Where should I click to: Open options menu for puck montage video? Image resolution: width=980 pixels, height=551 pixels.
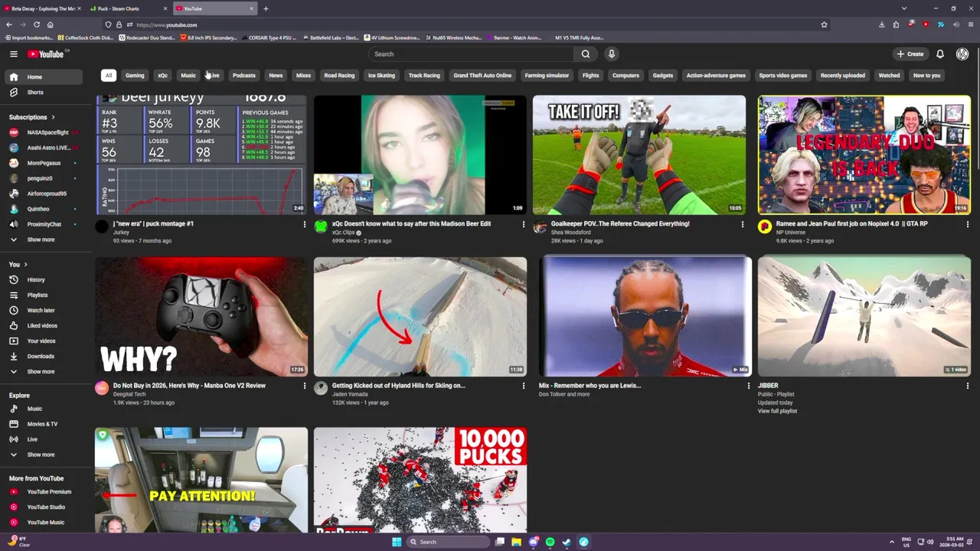pos(304,224)
